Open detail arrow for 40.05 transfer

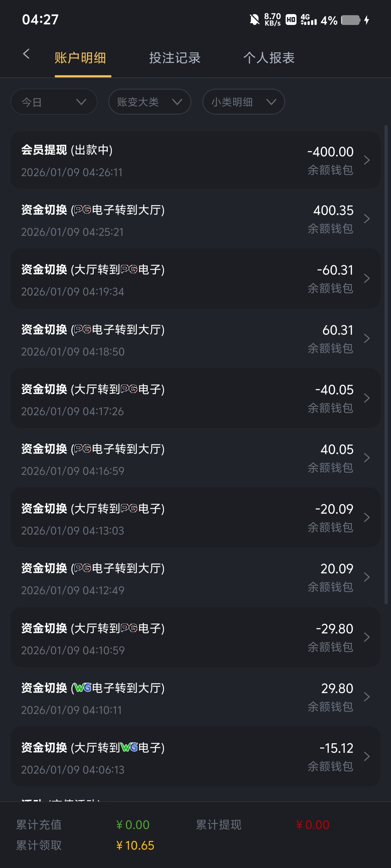click(x=367, y=458)
